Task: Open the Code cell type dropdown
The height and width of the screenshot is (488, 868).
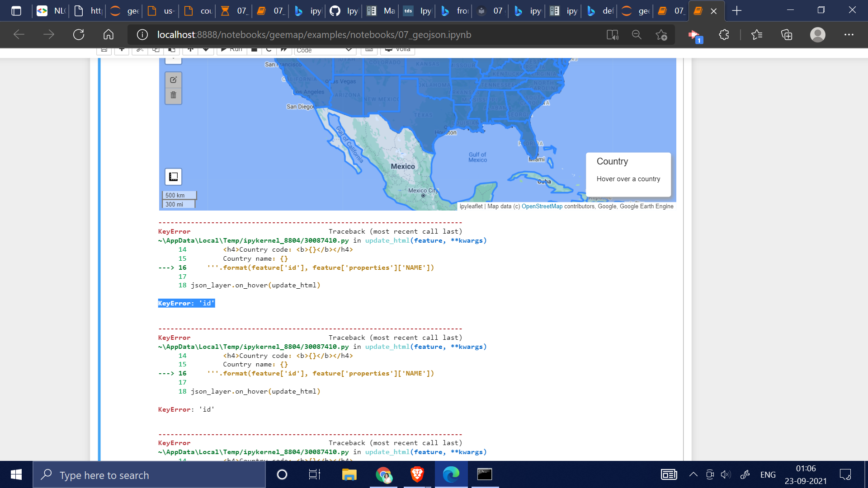Action: point(324,50)
